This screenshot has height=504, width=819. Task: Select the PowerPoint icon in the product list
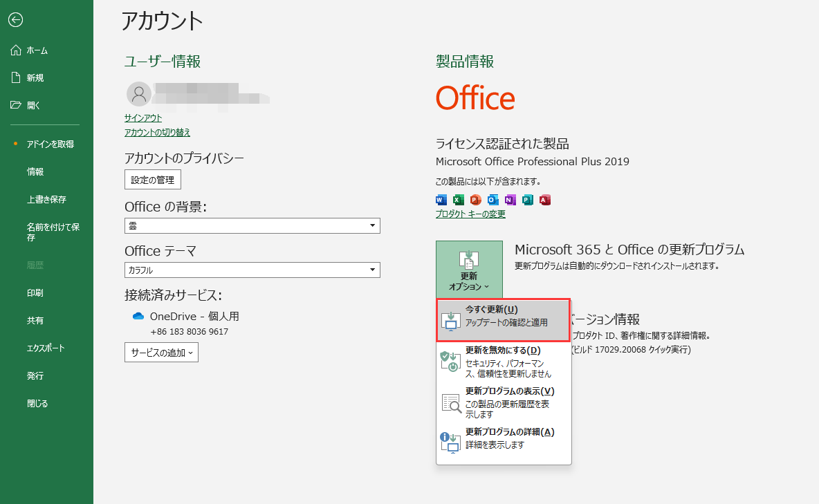coord(475,200)
